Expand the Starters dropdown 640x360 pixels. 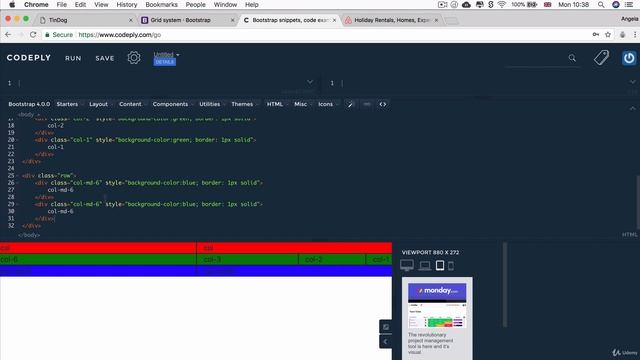coord(70,104)
